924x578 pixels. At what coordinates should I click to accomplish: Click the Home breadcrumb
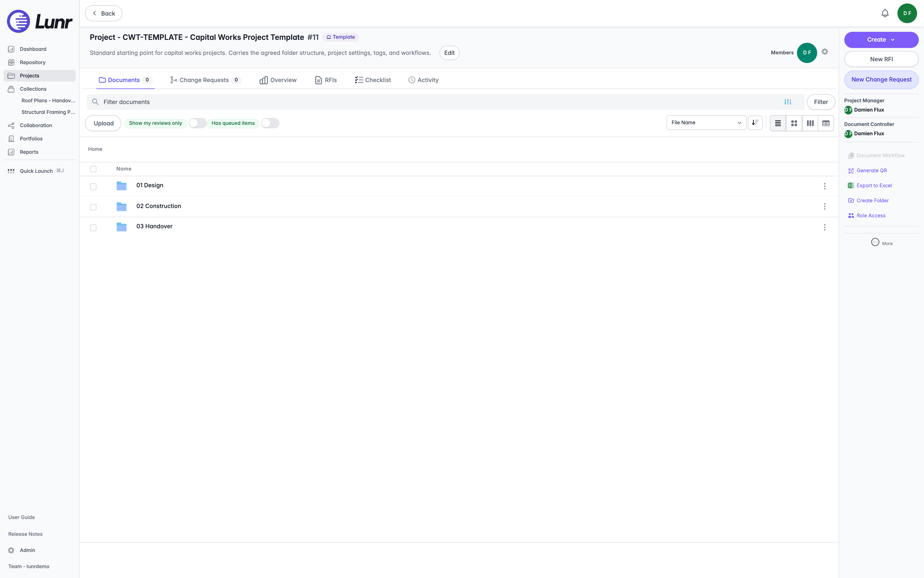click(x=95, y=149)
